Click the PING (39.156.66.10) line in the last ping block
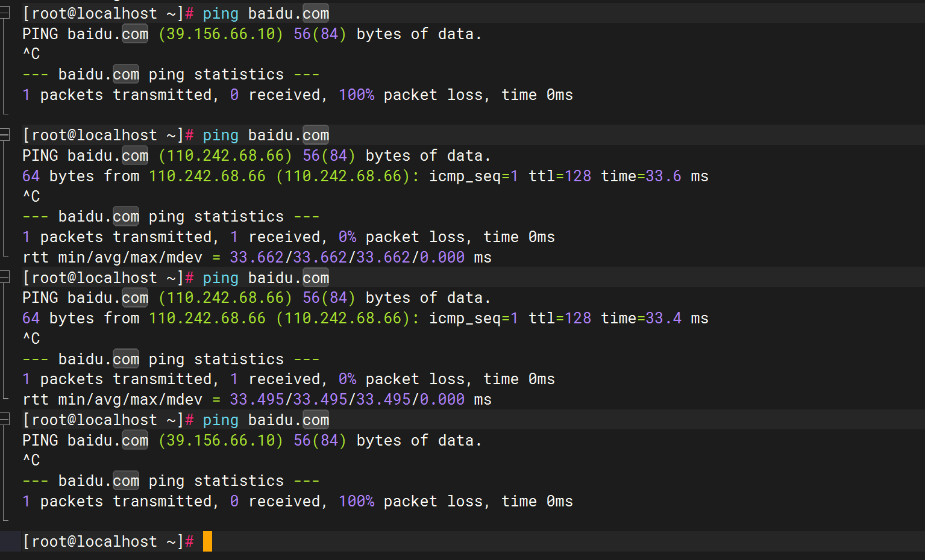Screen dimensions: 925x560 252,440
